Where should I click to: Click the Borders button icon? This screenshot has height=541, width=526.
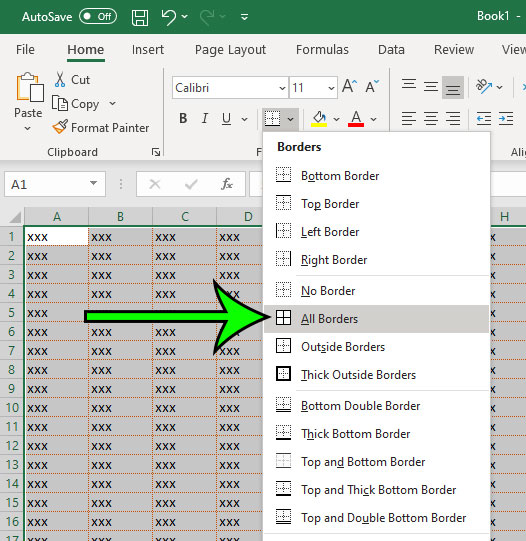(x=272, y=119)
